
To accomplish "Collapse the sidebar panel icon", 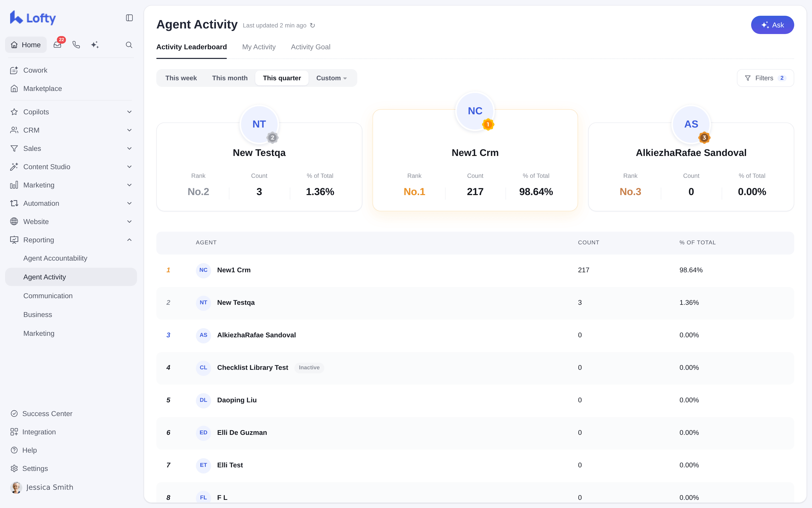I will click(129, 18).
